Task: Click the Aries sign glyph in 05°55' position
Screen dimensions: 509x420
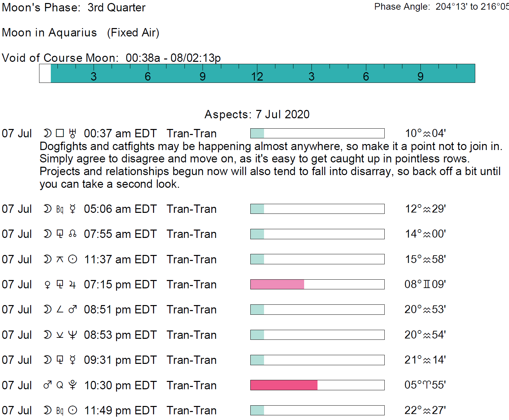Action: coord(427,385)
